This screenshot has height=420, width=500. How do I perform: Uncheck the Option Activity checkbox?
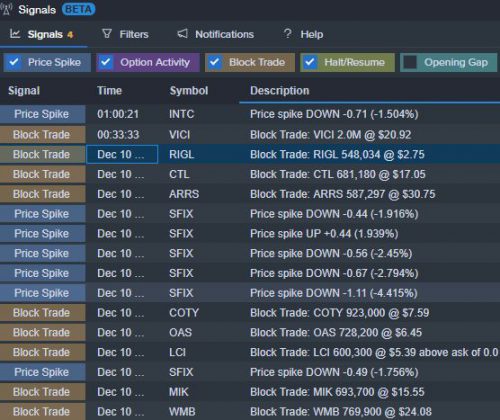click(x=106, y=62)
